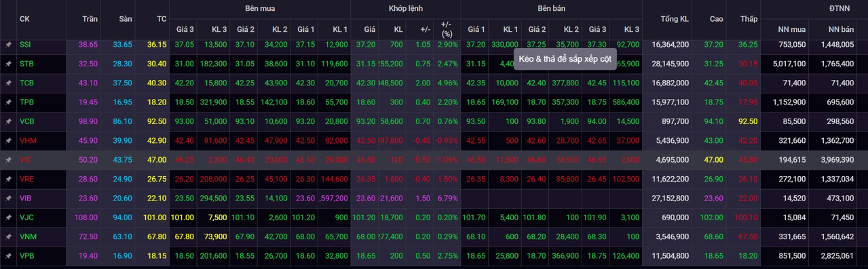Click the VRE ticker symbol

click(x=26, y=179)
